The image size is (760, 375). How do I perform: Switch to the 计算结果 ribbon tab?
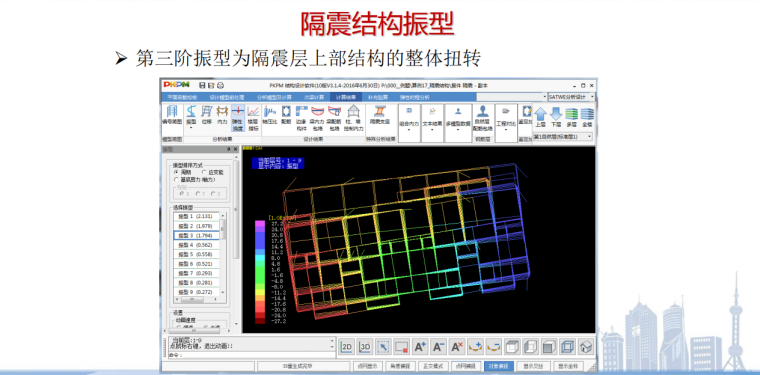click(346, 97)
